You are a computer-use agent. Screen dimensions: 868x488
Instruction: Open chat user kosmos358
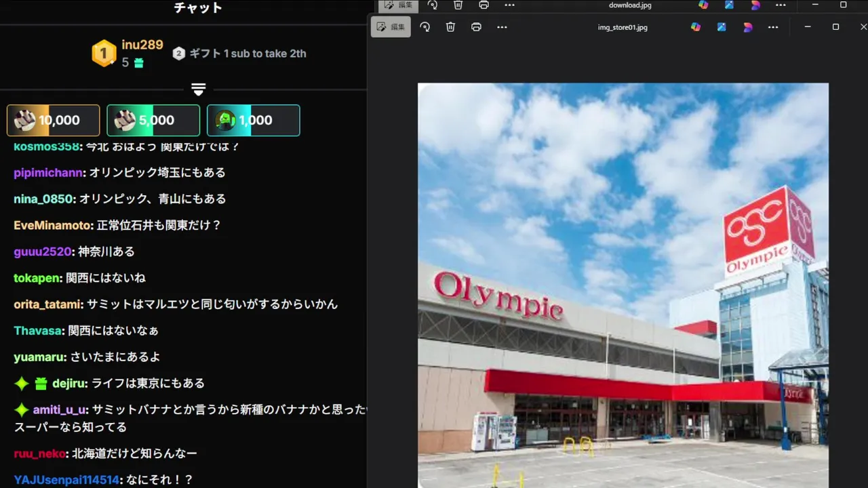click(47, 146)
